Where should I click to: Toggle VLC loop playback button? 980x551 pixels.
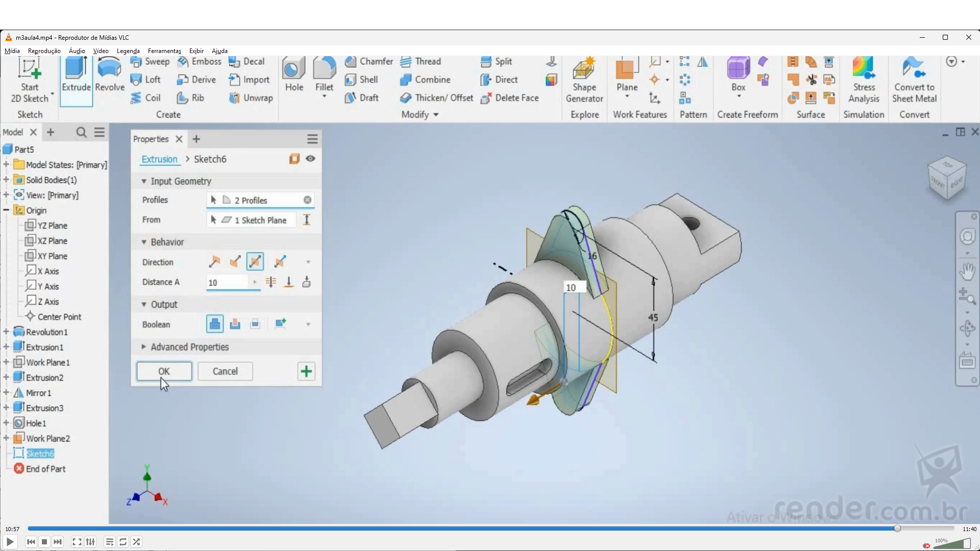pyautogui.click(x=123, y=542)
